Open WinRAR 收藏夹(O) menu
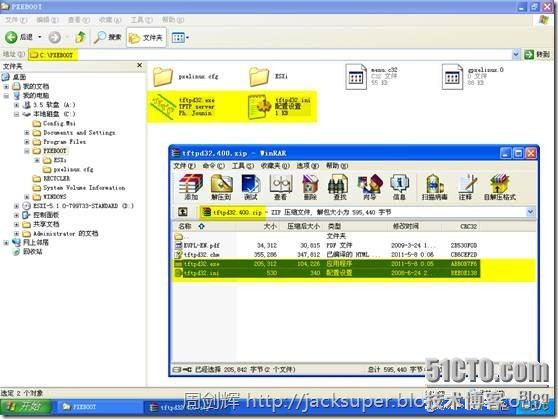 coord(275,166)
